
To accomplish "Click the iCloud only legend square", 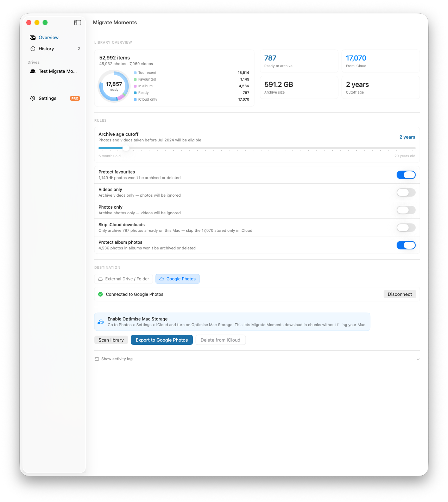I will [135, 100].
